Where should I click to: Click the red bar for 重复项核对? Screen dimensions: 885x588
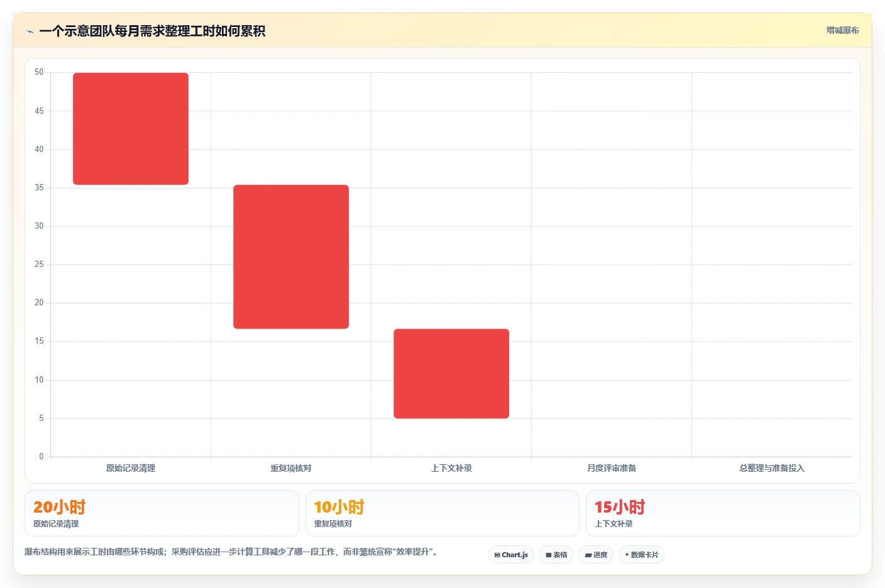click(291, 257)
